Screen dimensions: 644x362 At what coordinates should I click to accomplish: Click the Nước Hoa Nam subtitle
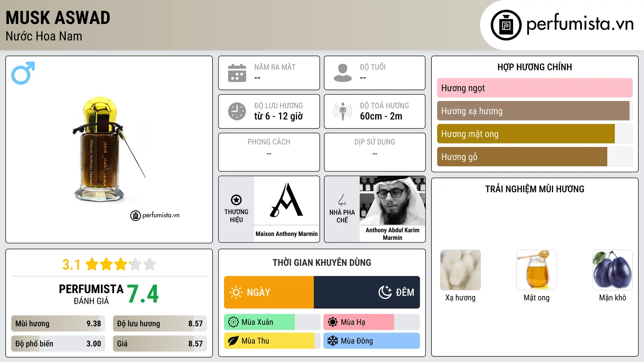tap(44, 36)
